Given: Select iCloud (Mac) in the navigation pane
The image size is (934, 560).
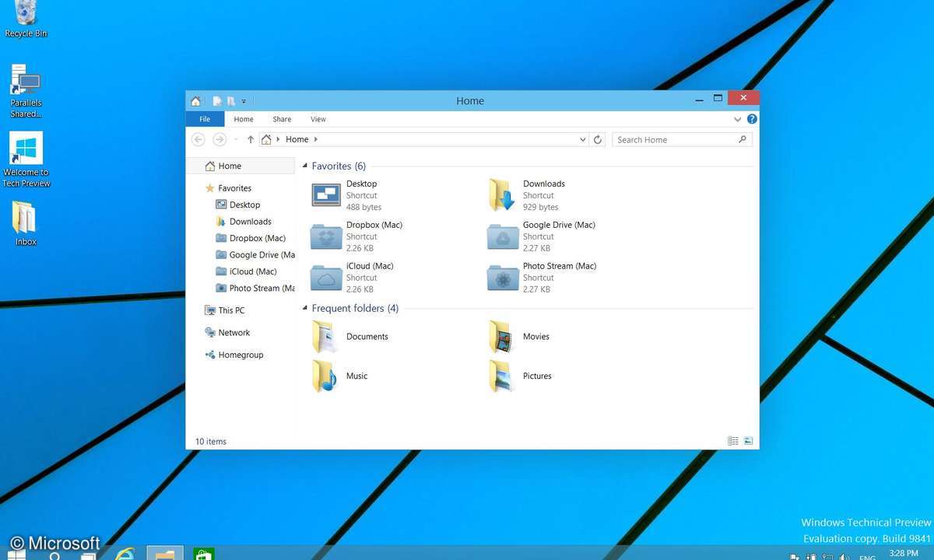Looking at the screenshot, I should [x=247, y=271].
